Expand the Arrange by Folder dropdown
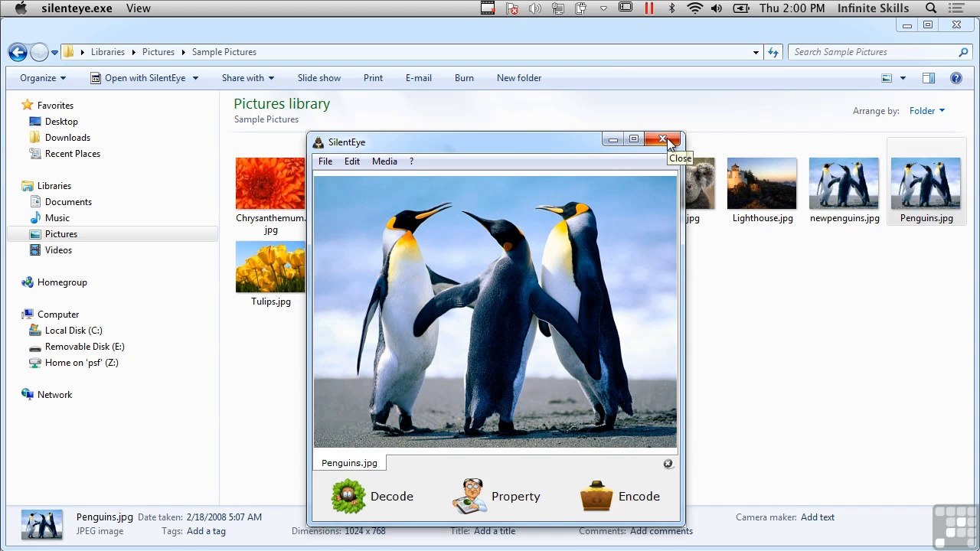Viewport: 980px width, 551px height. click(x=926, y=111)
